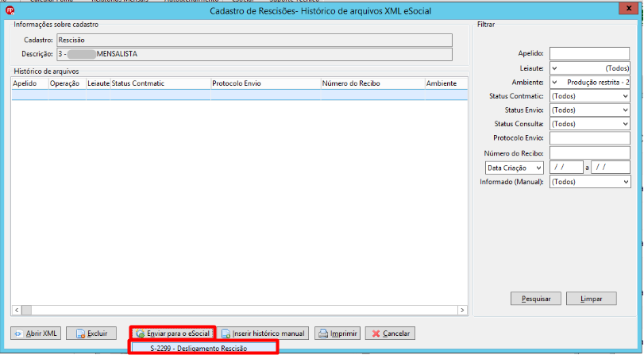The width and height of the screenshot is (644, 355).
Task: Close the Cadastro de Rescisões window
Action: tap(629, 8)
